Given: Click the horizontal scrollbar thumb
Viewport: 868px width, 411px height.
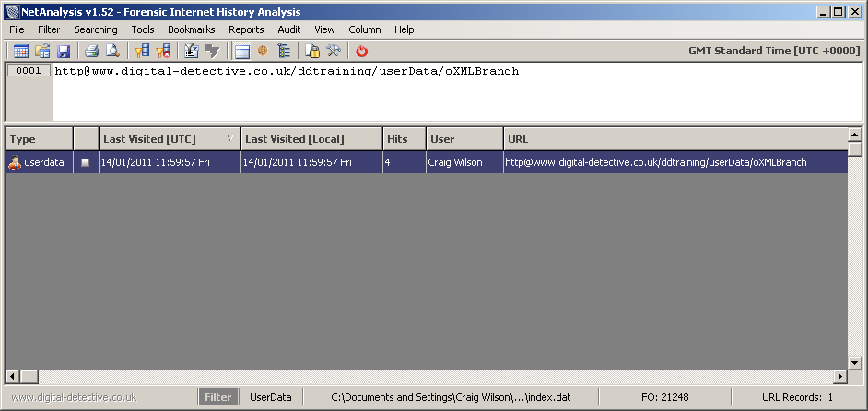Looking at the screenshot, I should 29,377.
